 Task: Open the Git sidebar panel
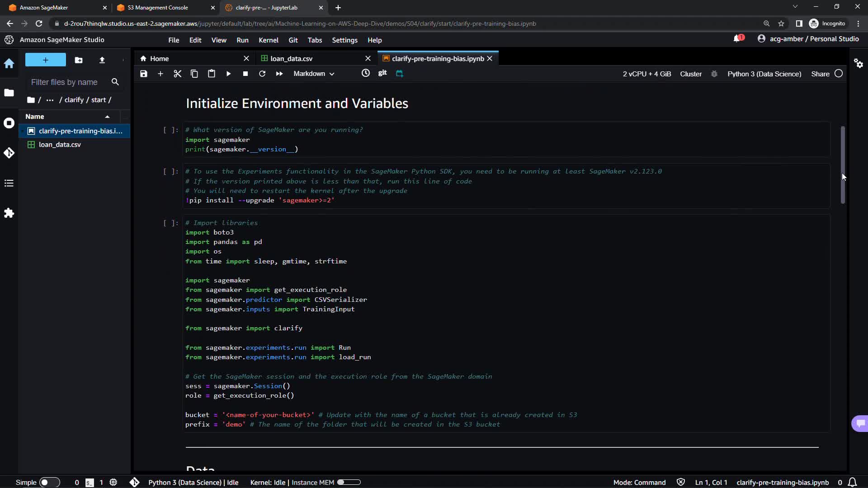(9, 153)
